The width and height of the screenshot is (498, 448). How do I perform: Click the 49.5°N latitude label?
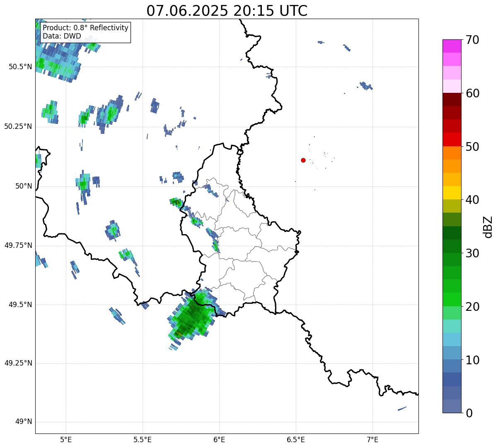tap(20, 305)
